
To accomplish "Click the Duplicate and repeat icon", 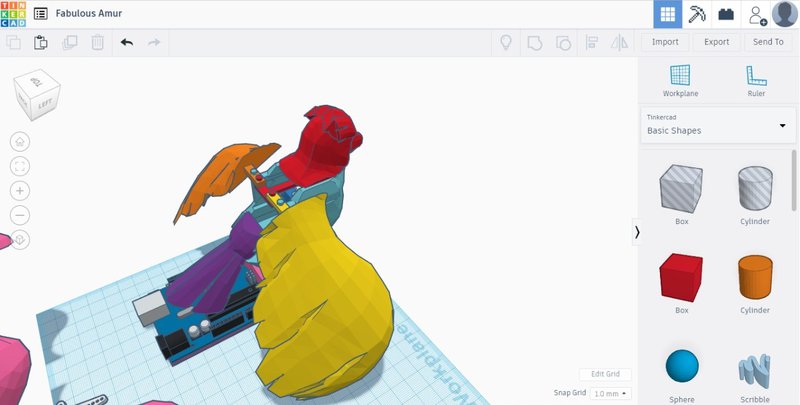I will 69,42.
